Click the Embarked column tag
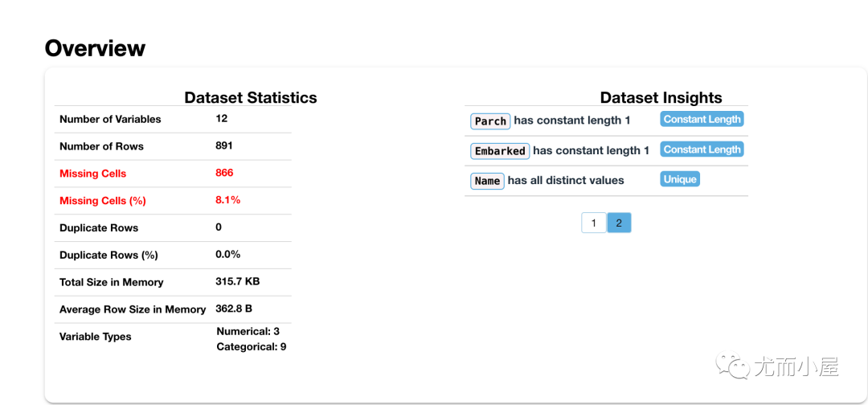Image resolution: width=868 pixels, height=405 pixels. tap(500, 151)
